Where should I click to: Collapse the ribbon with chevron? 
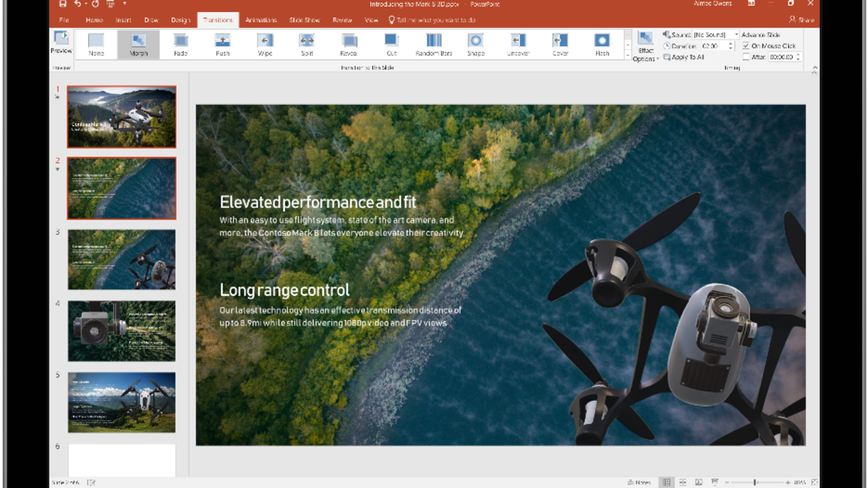coord(814,68)
